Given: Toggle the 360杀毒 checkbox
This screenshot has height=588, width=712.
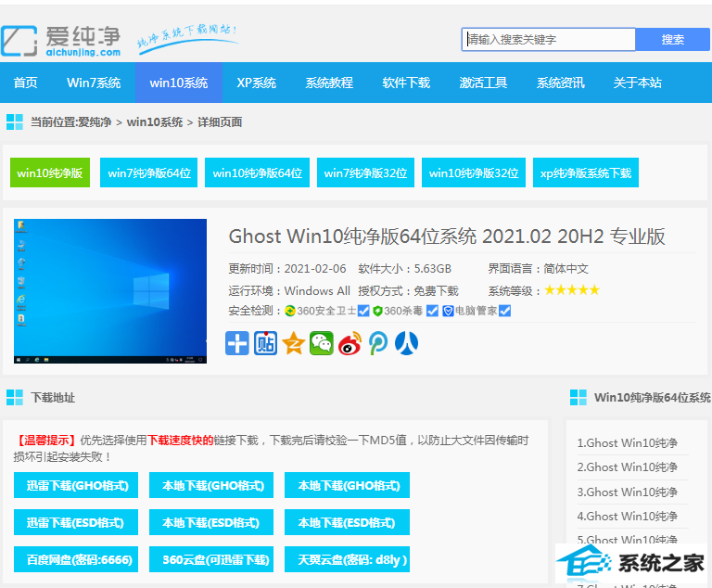Looking at the screenshot, I should [x=432, y=311].
